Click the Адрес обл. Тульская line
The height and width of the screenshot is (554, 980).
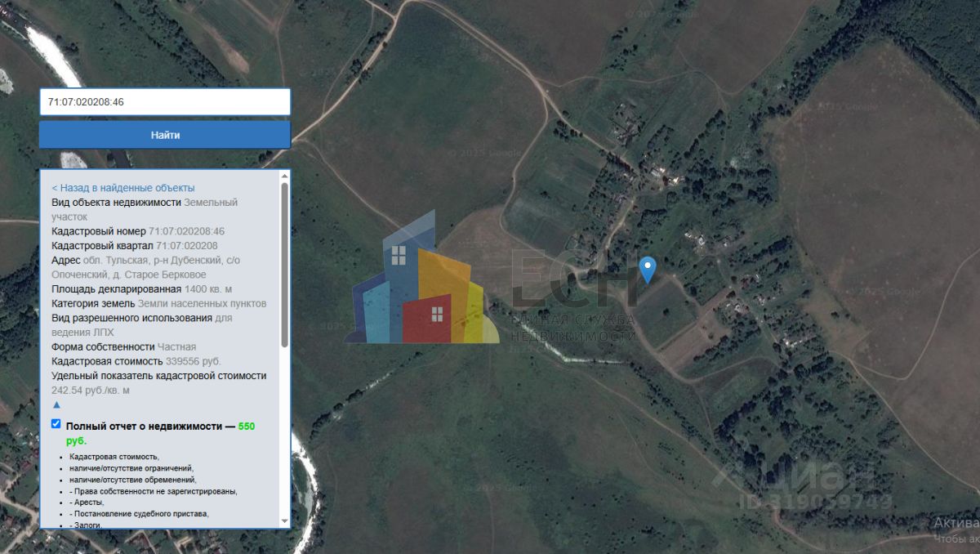coord(146,267)
